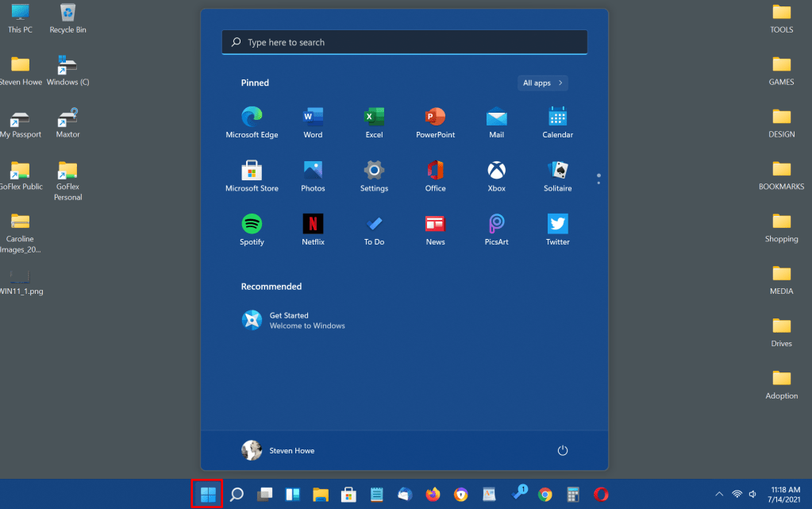Open Solitaire from pinned apps
Screen dimensions: 812x509
(x=558, y=171)
